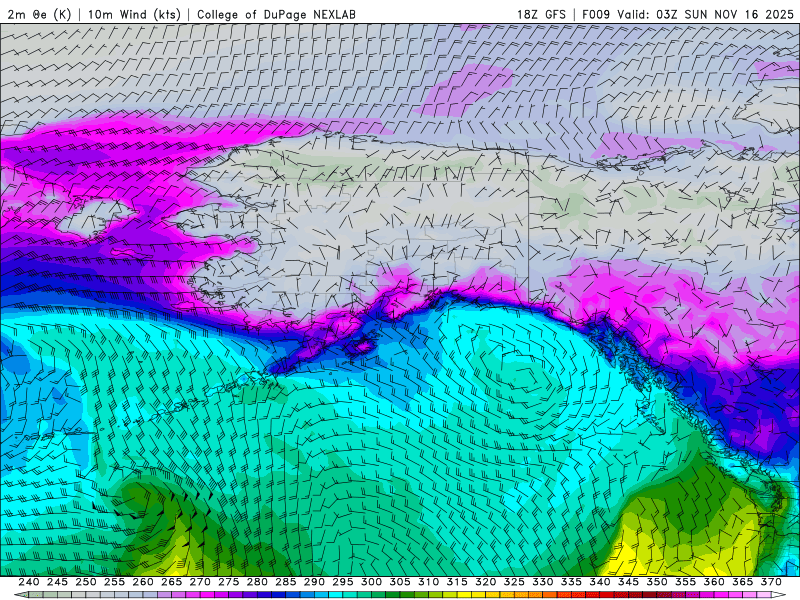Click the 335 value on the color scale
The height and width of the screenshot is (600, 800).
[x=571, y=582]
